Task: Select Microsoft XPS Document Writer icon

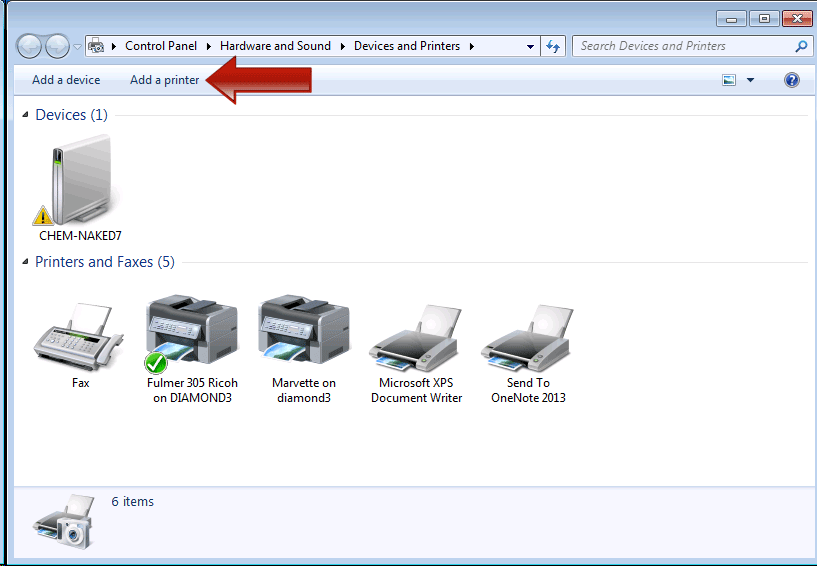Action: (416, 339)
